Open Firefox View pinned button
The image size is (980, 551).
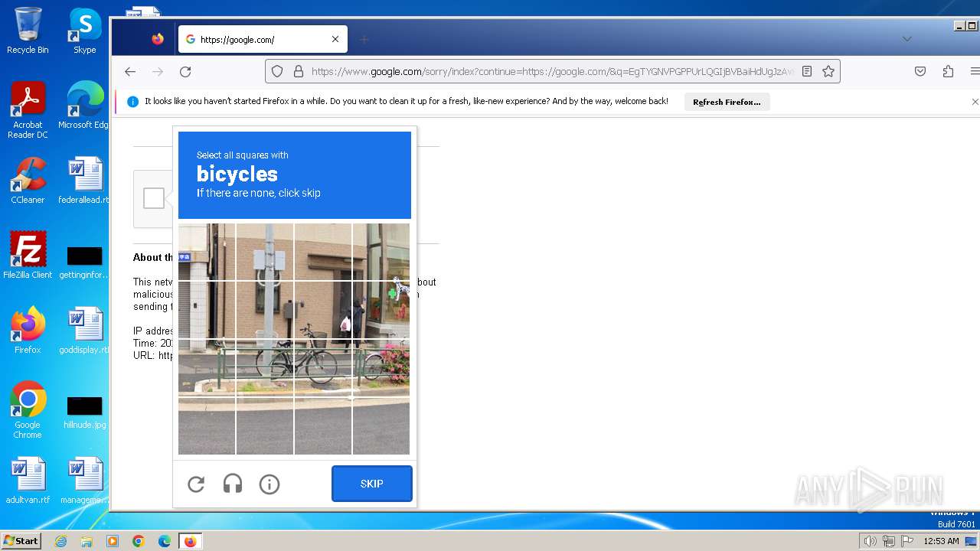click(158, 39)
